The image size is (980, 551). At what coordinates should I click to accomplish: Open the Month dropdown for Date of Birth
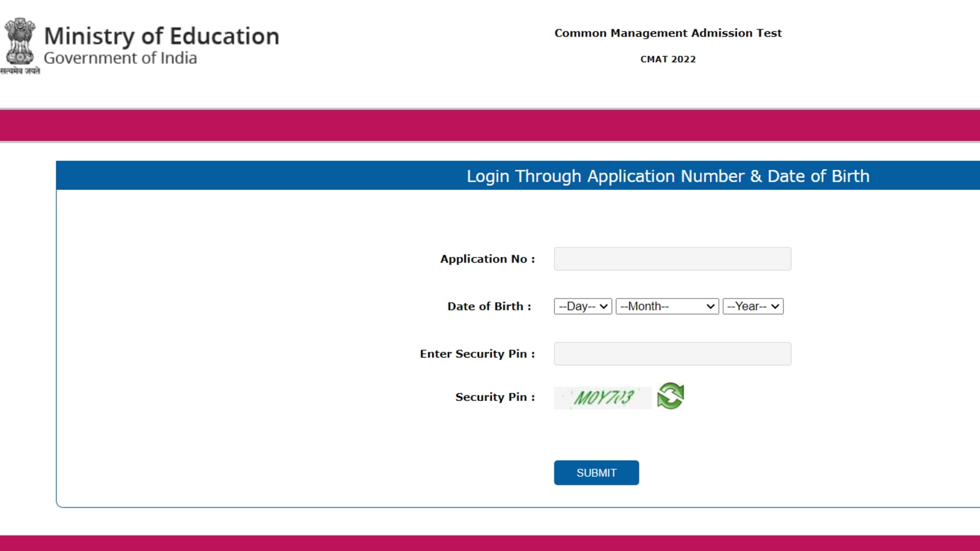tap(667, 306)
